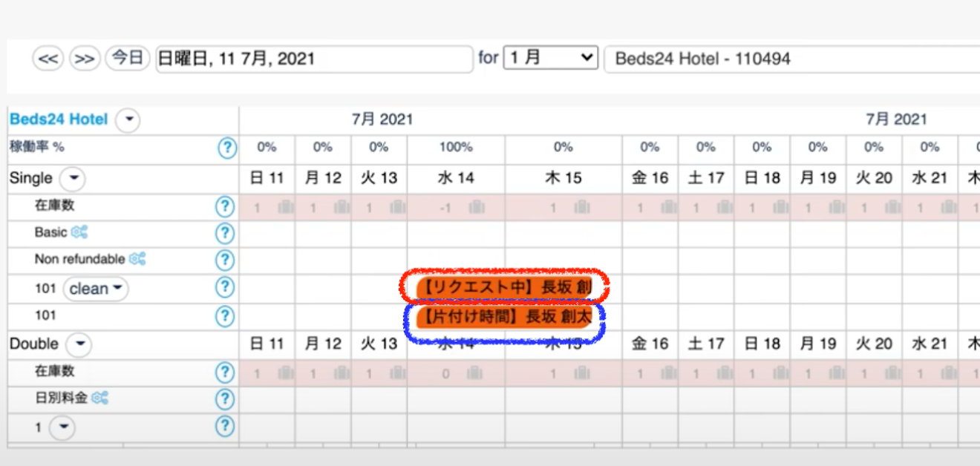Open the 【リクエスト中】 長坂 booking bar

pos(505,286)
